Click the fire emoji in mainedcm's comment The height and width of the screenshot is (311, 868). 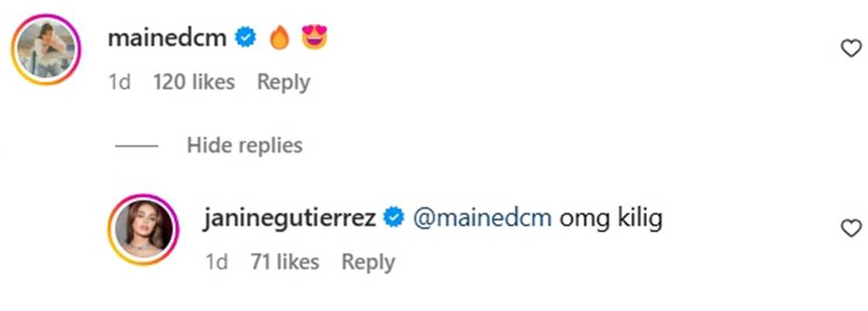pos(280,38)
